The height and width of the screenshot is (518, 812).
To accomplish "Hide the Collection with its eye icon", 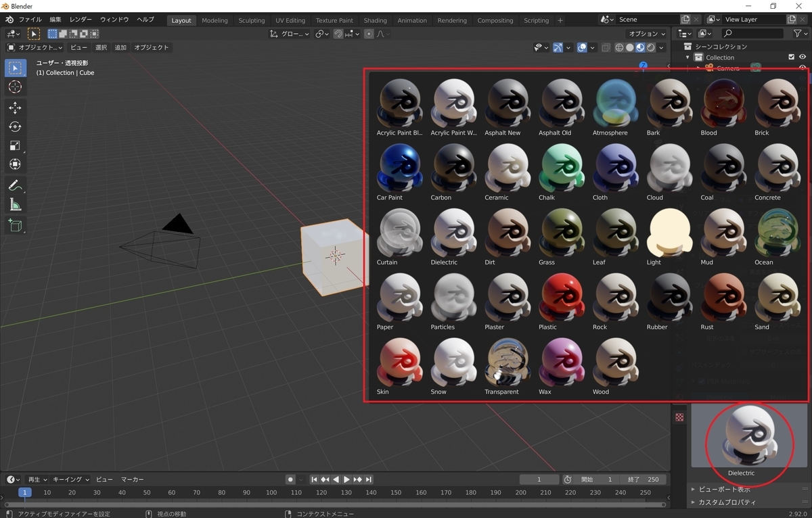I will tap(803, 57).
